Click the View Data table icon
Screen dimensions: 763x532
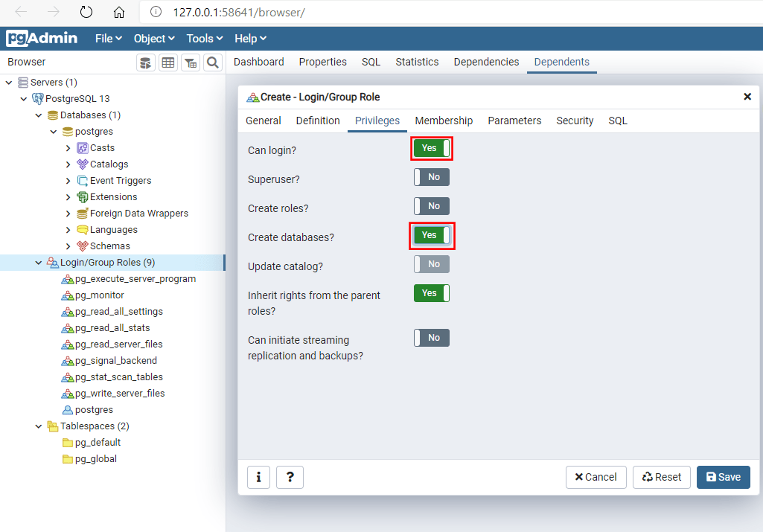click(x=168, y=63)
